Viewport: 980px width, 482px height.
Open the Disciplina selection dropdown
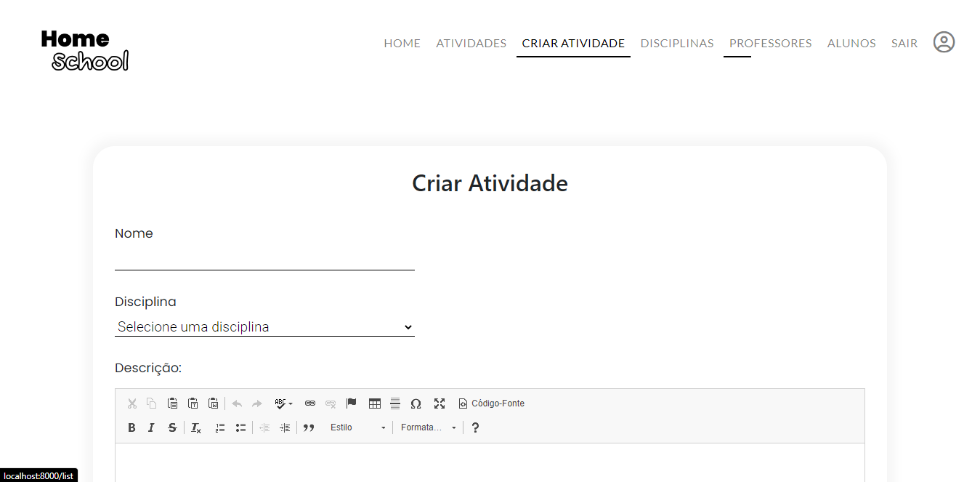click(264, 326)
